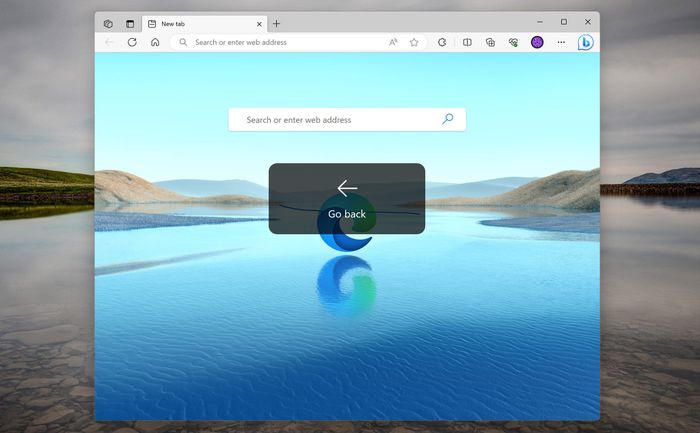Viewport: 700px width, 433px height.
Task: Open the profile avatar menu
Action: 537,42
